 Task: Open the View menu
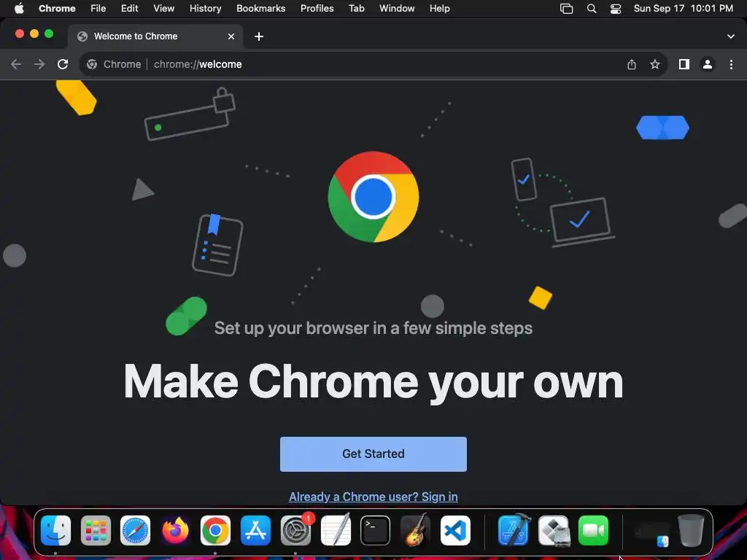pos(163,9)
